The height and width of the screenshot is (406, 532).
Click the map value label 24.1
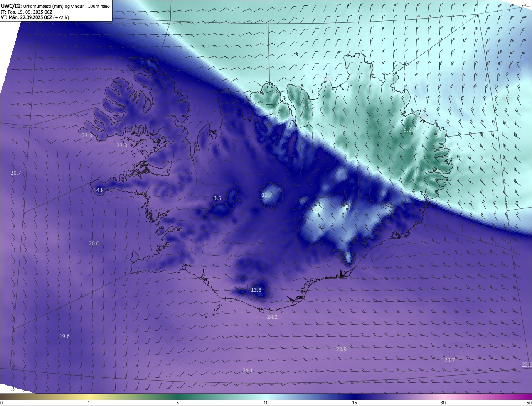click(248, 370)
